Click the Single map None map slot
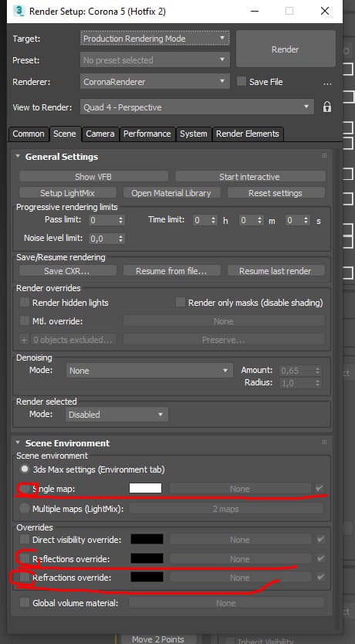 click(241, 489)
